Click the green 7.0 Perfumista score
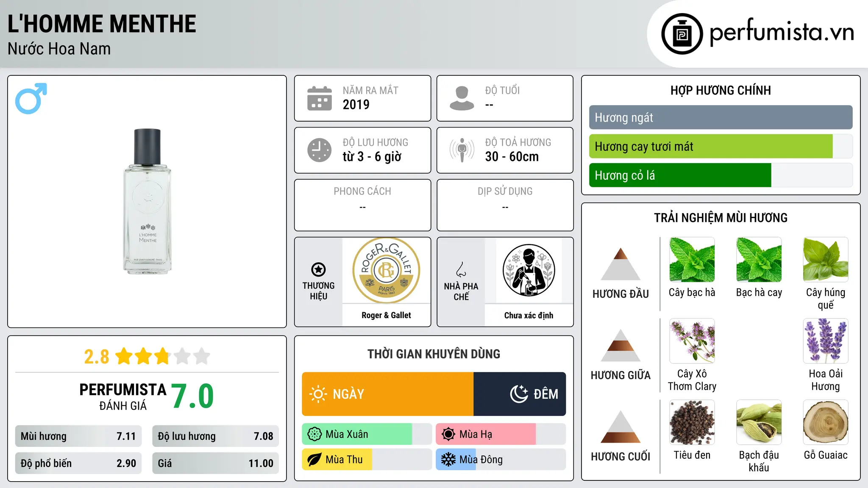This screenshot has height=488, width=868. tap(192, 396)
